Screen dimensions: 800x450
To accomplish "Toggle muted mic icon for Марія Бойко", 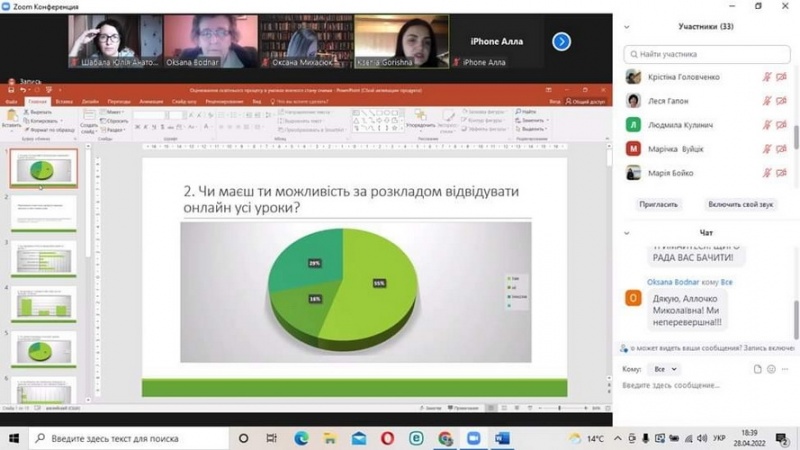I will [x=767, y=173].
